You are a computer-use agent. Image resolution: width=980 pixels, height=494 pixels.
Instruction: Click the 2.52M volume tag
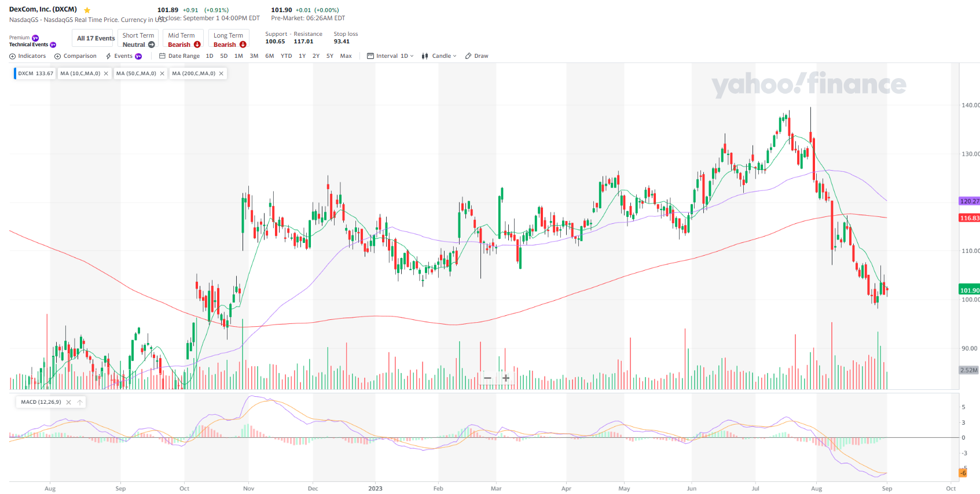969,370
